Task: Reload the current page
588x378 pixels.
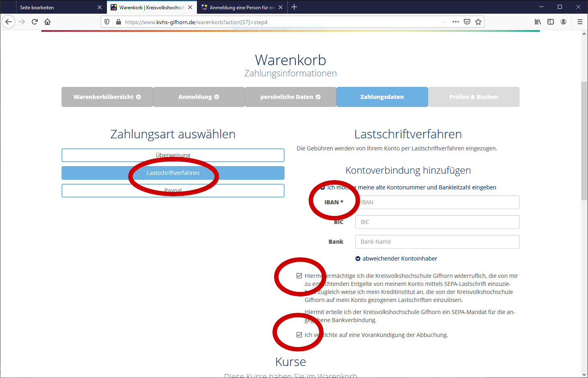Action: 35,22
